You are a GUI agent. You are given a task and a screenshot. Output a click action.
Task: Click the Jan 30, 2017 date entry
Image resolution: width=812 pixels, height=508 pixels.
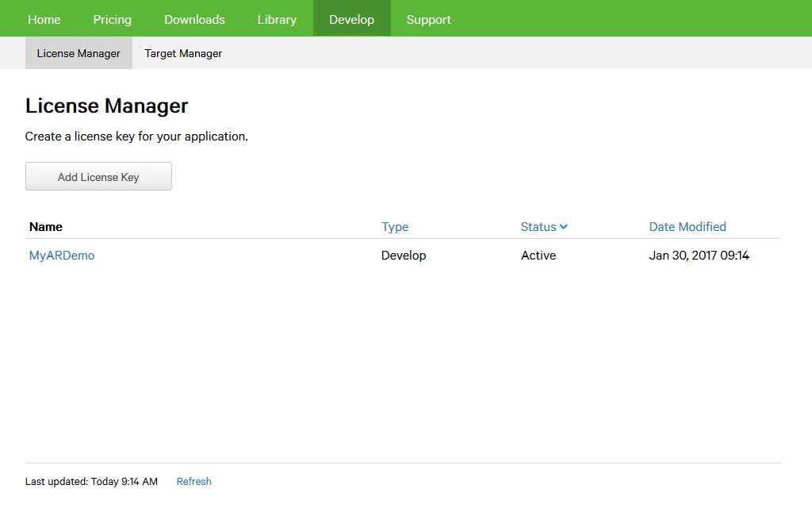click(x=699, y=255)
